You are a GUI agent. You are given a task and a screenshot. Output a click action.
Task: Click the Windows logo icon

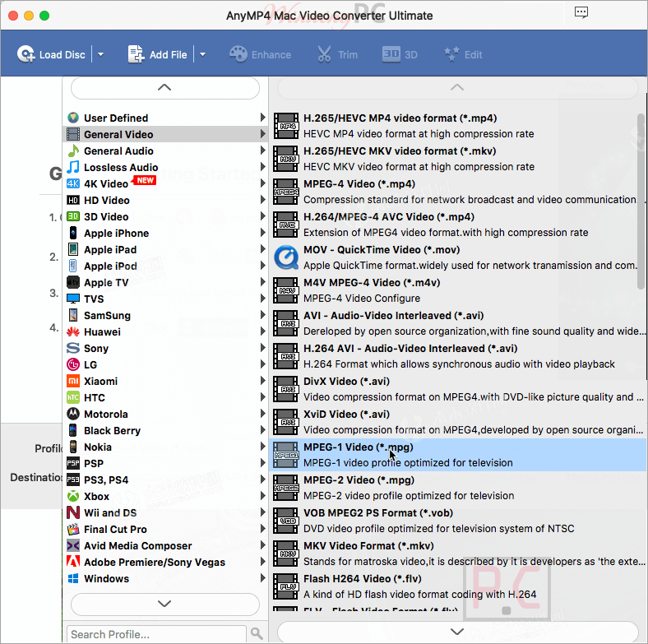pos(73,578)
